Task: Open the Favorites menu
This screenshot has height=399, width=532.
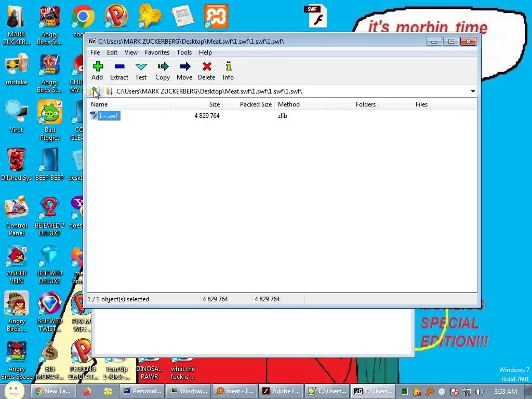Action: point(157,52)
